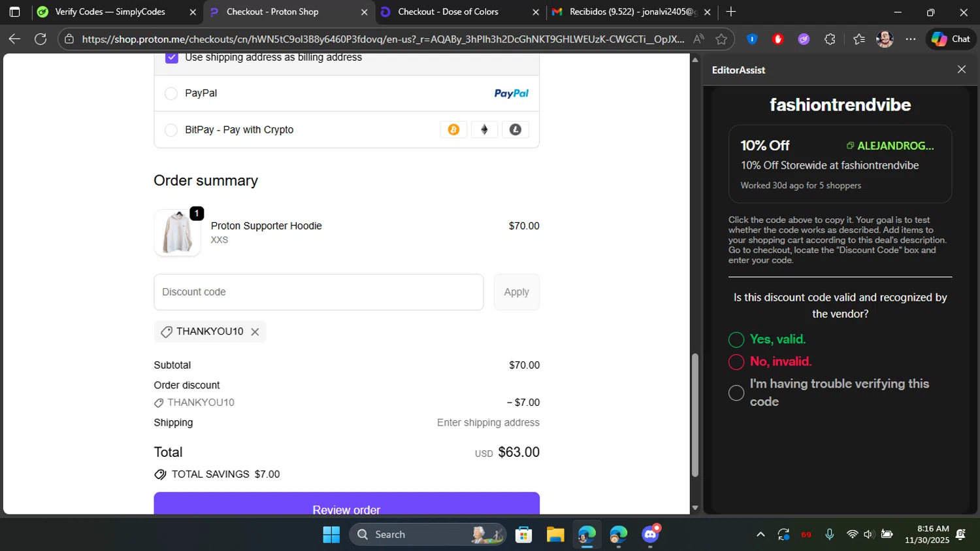Click the page vertical scrollbar thumb
The width and height of the screenshot is (980, 551).
point(695,415)
